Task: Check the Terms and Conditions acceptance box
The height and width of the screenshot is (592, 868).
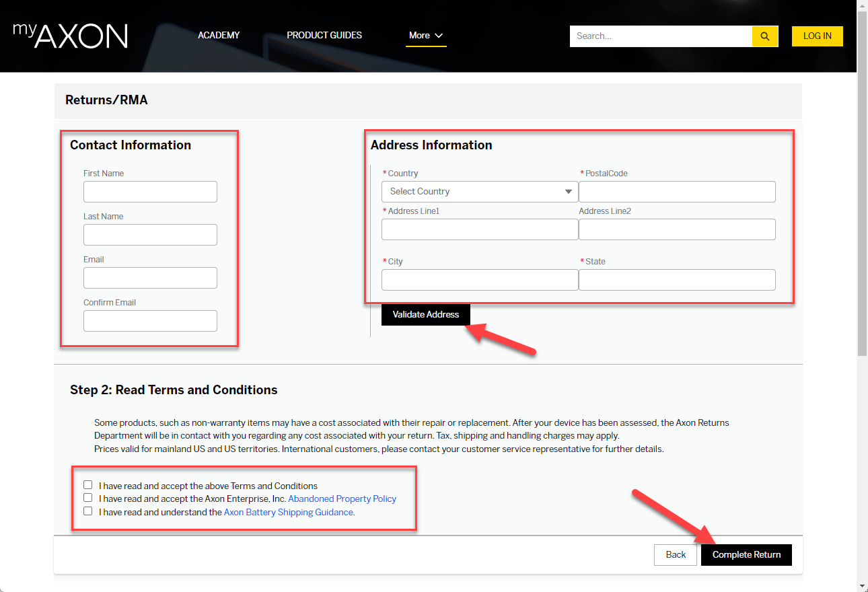Action: pos(87,484)
